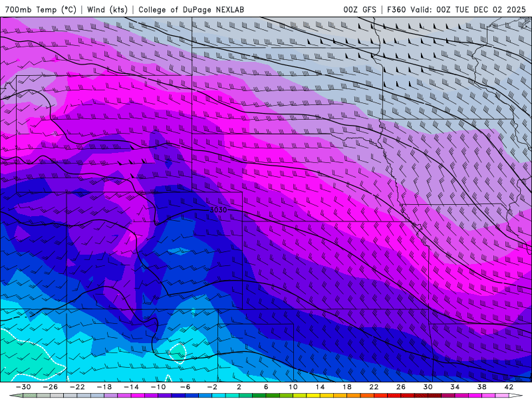Click the legend value 14
532x399 pixels.
[320, 387]
